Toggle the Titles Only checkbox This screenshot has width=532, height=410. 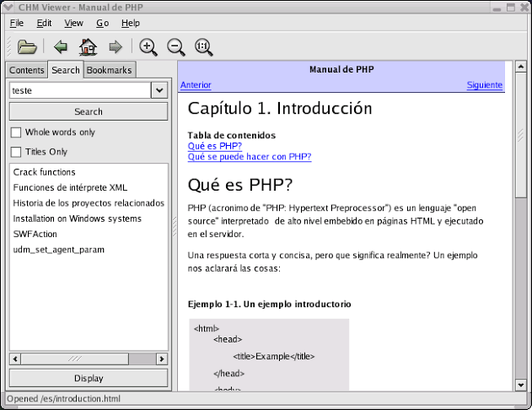(x=16, y=152)
